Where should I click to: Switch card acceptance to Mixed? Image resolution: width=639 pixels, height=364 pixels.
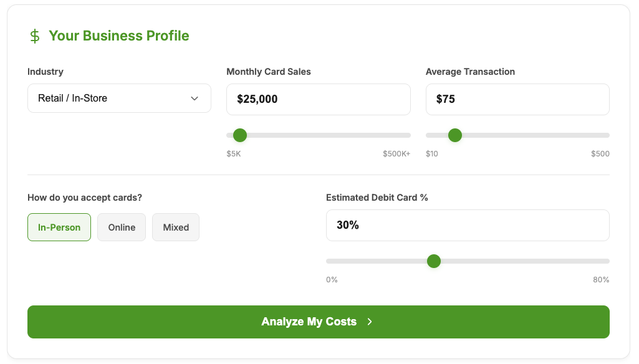coord(176,228)
